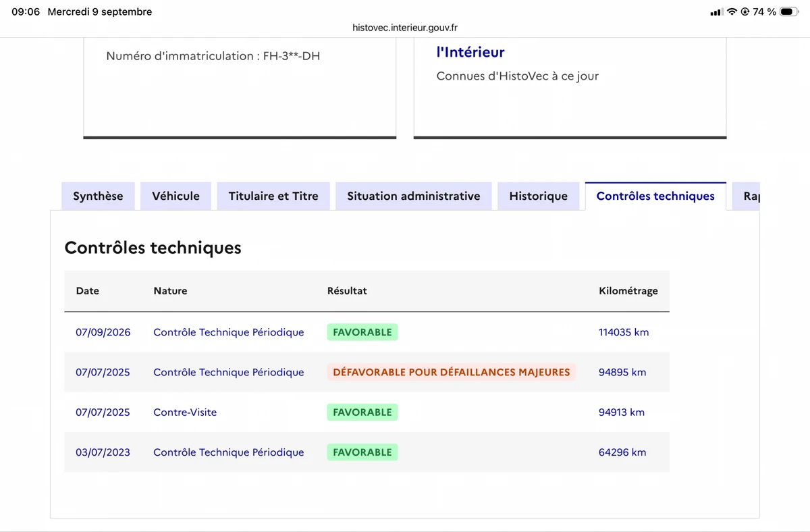Click the FAVORABLE badge for Contre-Visite
810x532 pixels.
pyautogui.click(x=362, y=412)
